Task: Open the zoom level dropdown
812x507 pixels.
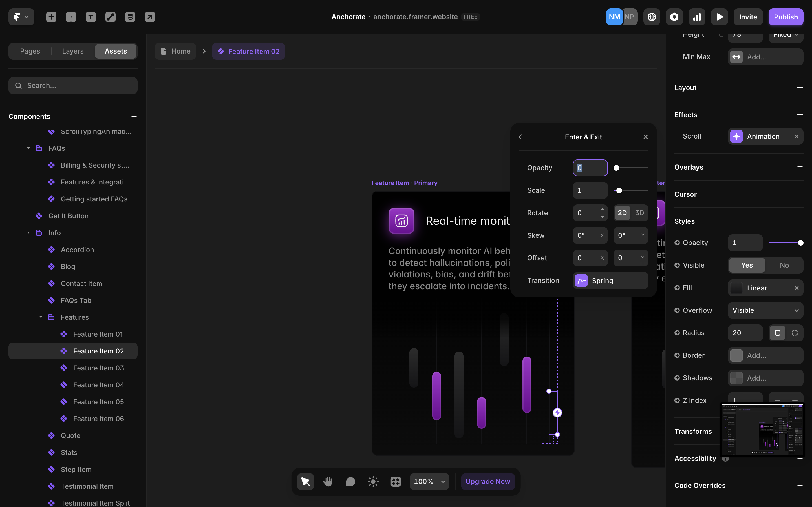Action: (x=429, y=481)
